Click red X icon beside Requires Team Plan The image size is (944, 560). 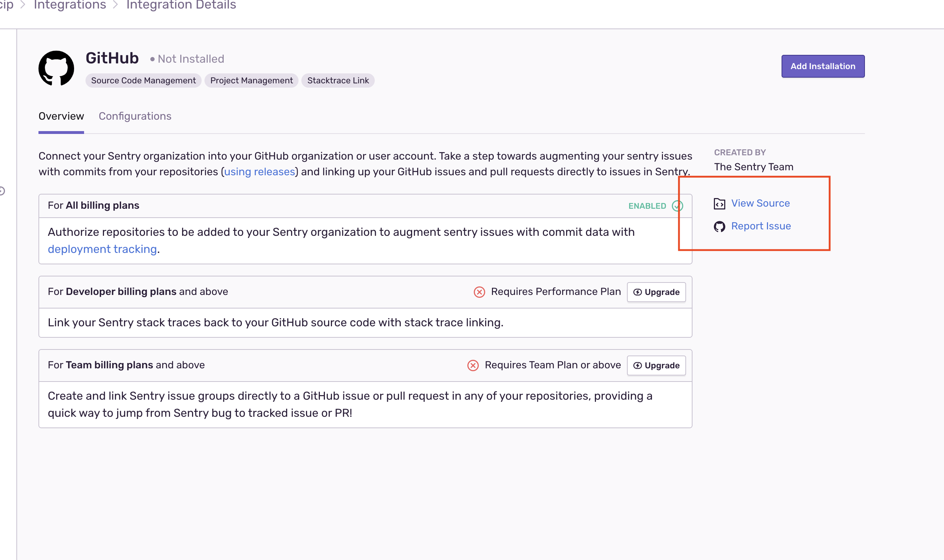tap(473, 365)
